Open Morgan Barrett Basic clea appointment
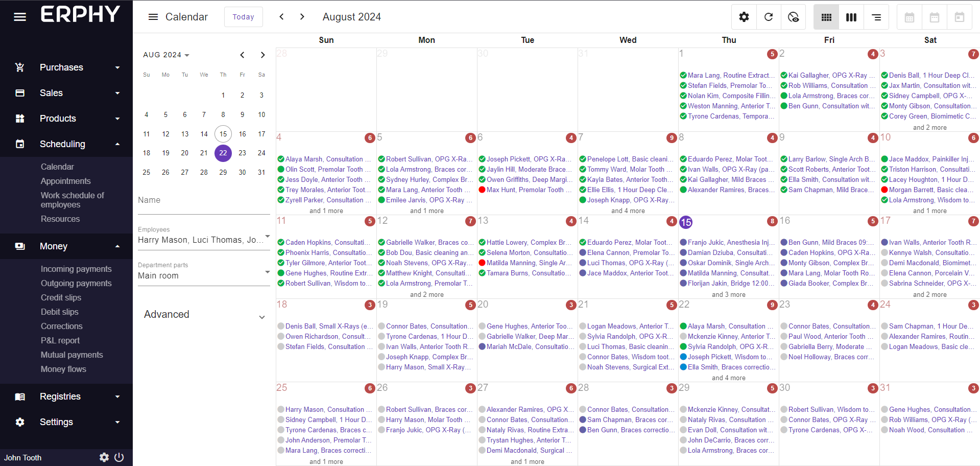The width and height of the screenshot is (980, 466). point(928,190)
